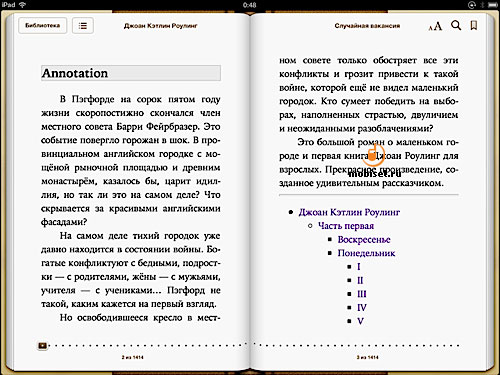
Task: Tap the page scrubber position marker
Action: click(x=42, y=346)
